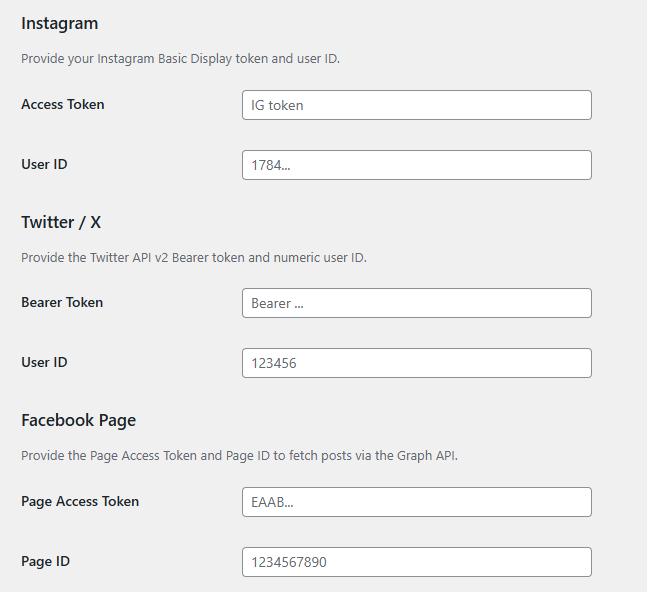Viewport: 647px width, 592px height.
Task: Focus the Instagram User ID field
Action: coord(416,165)
